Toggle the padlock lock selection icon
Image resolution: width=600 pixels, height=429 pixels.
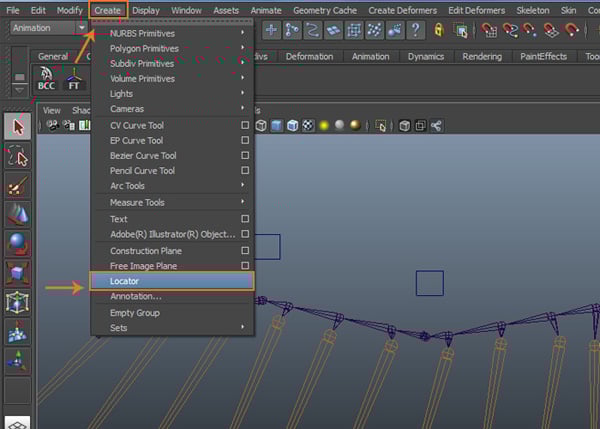click(439, 30)
